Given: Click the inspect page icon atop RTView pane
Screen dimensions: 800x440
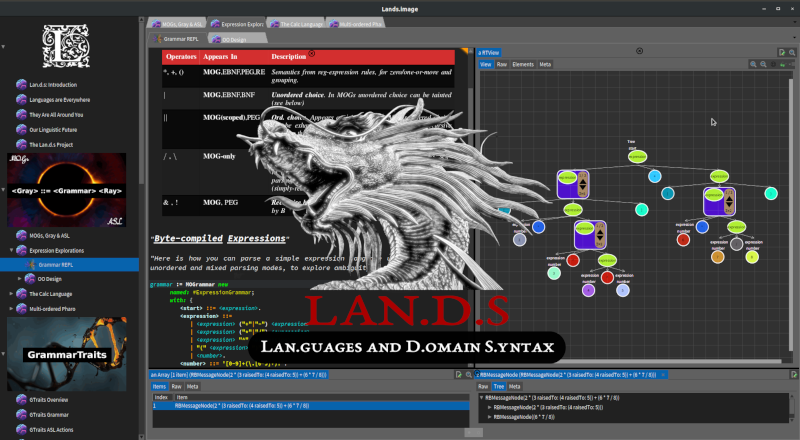Looking at the screenshot, I should click(782, 52).
